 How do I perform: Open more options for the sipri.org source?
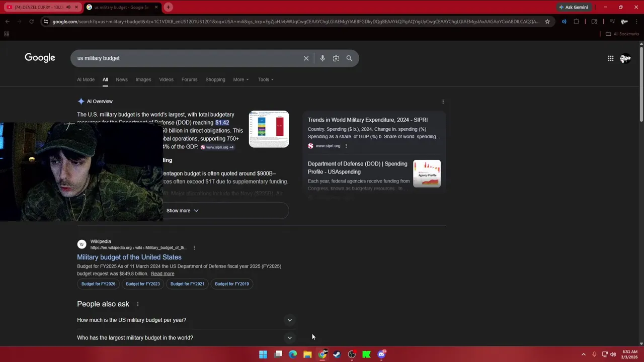pos(346,146)
